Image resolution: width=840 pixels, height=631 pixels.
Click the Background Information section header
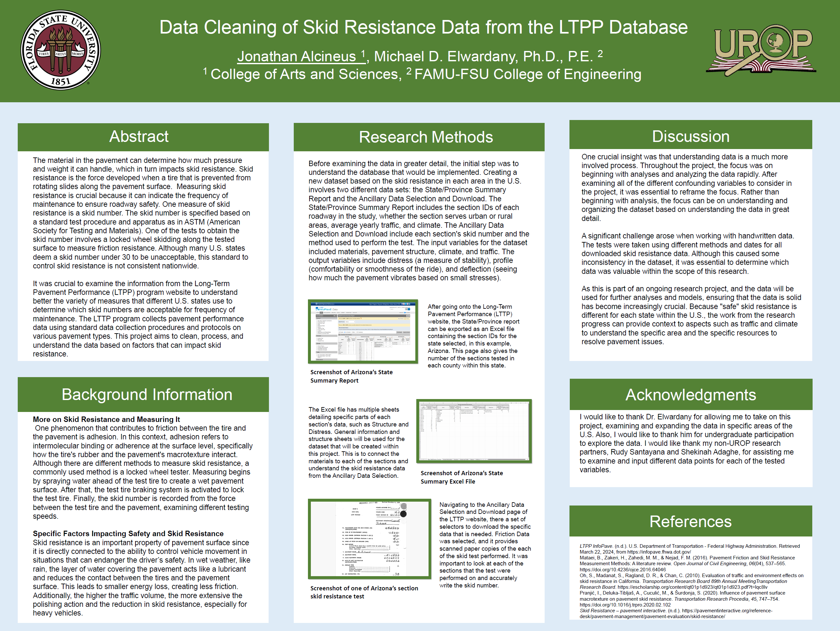(147, 394)
